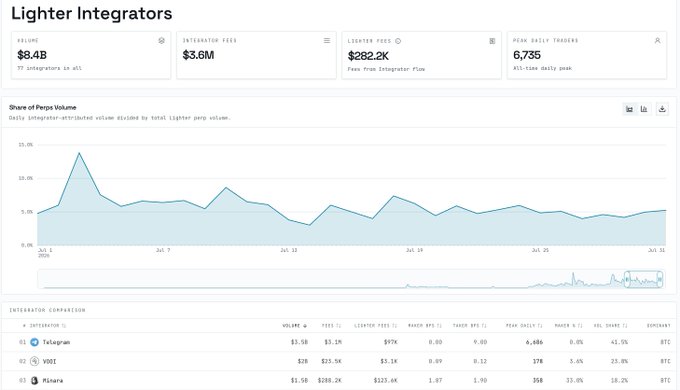The height and width of the screenshot is (390, 680).
Task: Click the Jul 7 axis label
Action: [163, 250]
